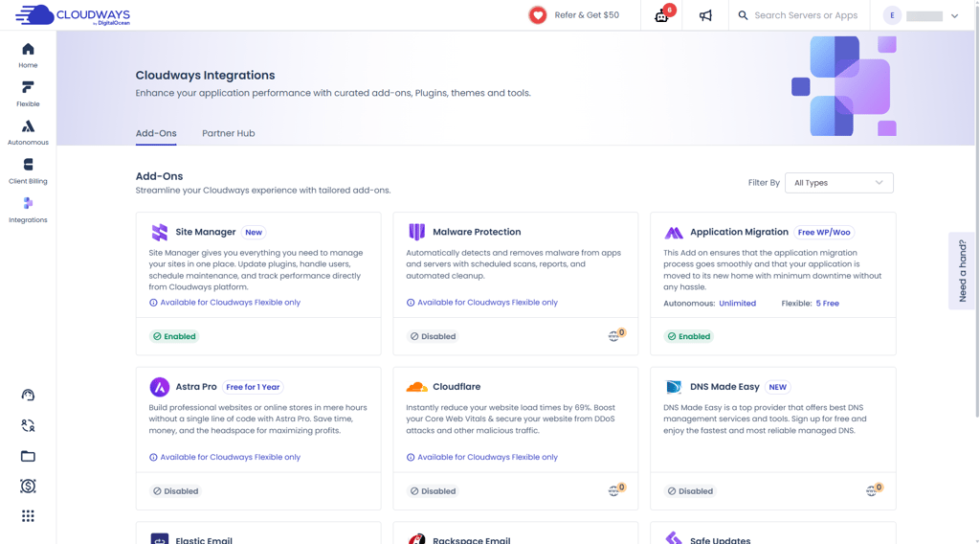This screenshot has height=544, width=980.
Task: Focus the Search Servers or Apps field
Action: [806, 15]
